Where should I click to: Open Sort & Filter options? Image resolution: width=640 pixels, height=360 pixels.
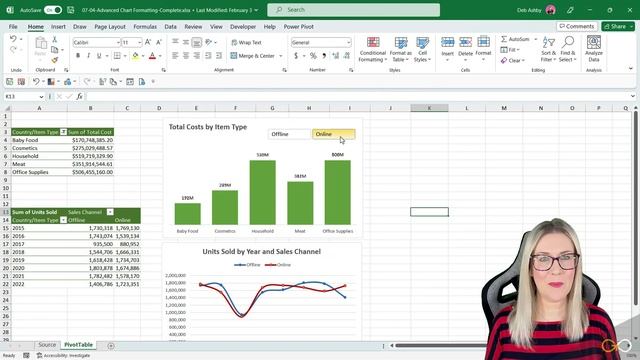(x=549, y=49)
